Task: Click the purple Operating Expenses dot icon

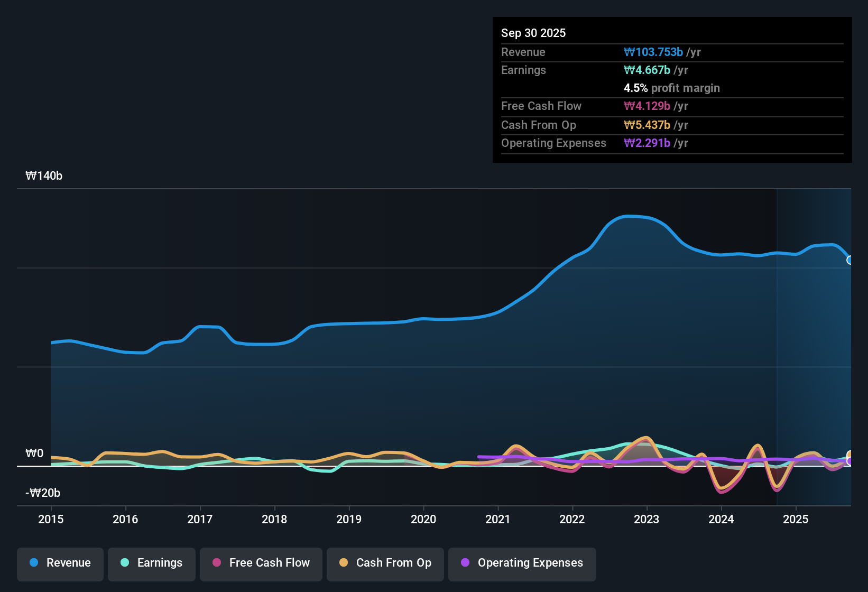Action: click(465, 563)
